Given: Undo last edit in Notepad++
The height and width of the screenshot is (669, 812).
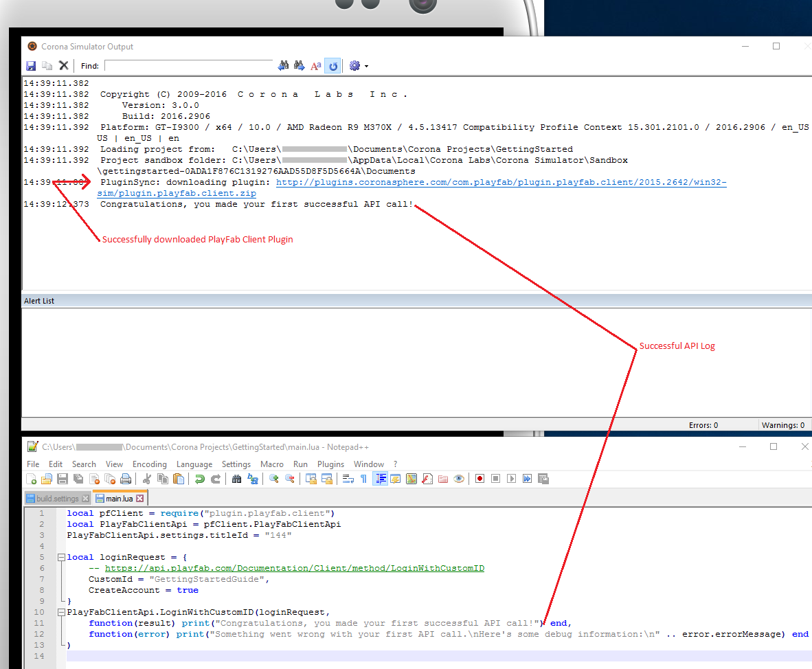Looking at the screenshot, I should tap(199, 479).
